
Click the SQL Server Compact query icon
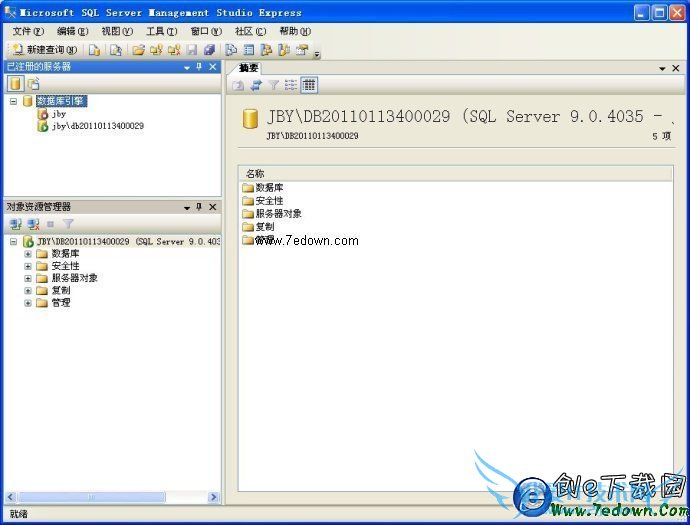[x=116, y=50]
